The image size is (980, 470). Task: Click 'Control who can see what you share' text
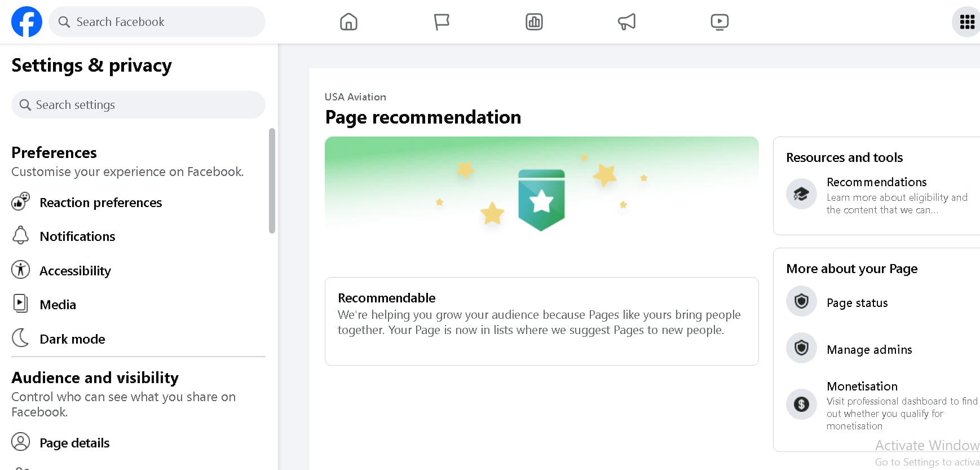pyautogui.click(x=123, y=404)
